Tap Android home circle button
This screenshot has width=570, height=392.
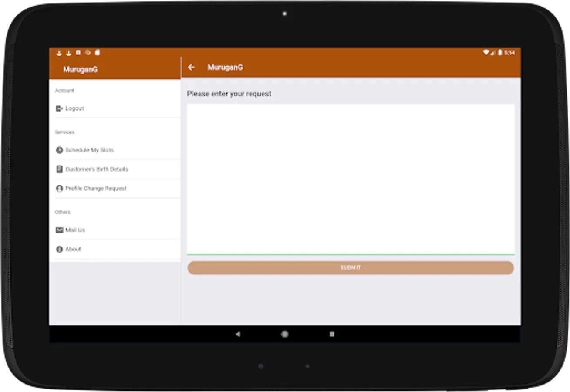(284, 334)
